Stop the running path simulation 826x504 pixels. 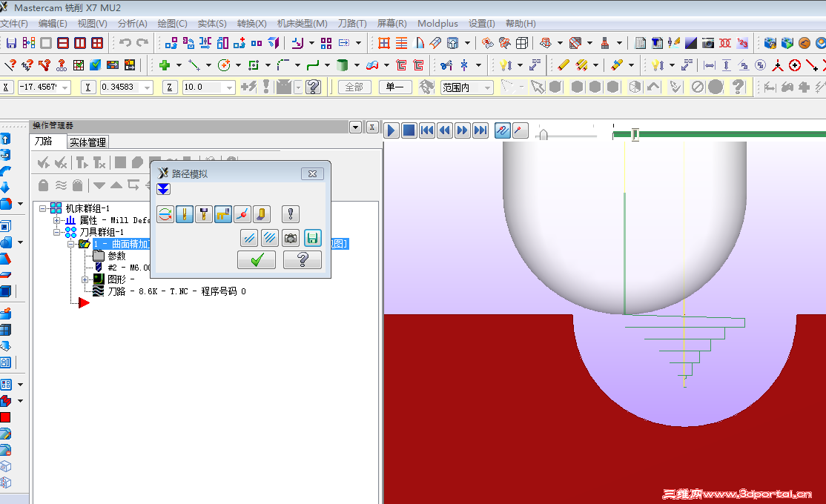click(x=409, y=130)
